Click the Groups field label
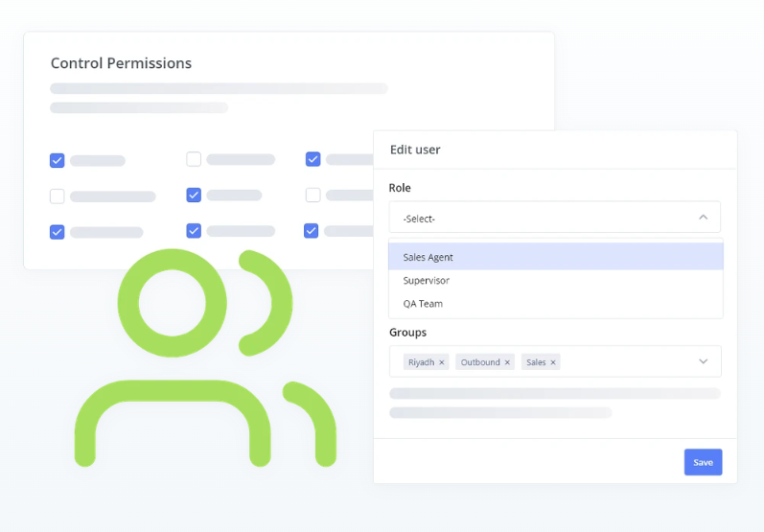This screenshot has height=532, width=764. [x=407, y=333]
